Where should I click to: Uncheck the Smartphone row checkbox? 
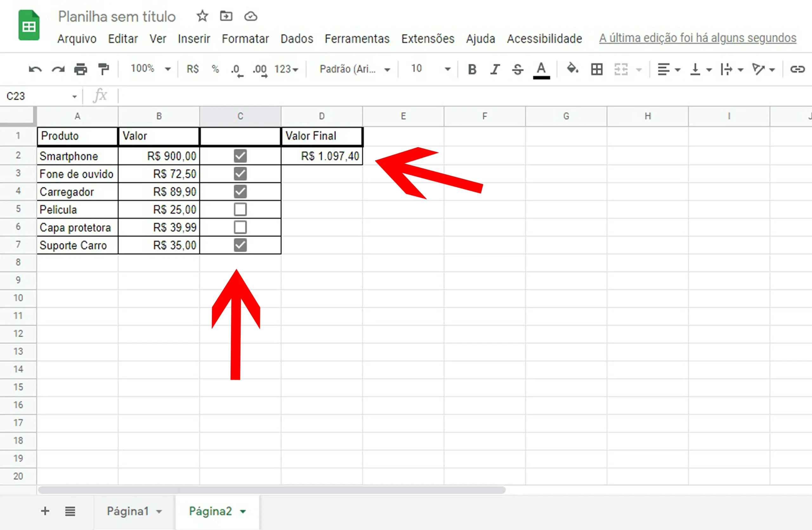pyautogui.click(x=240, y=156)
